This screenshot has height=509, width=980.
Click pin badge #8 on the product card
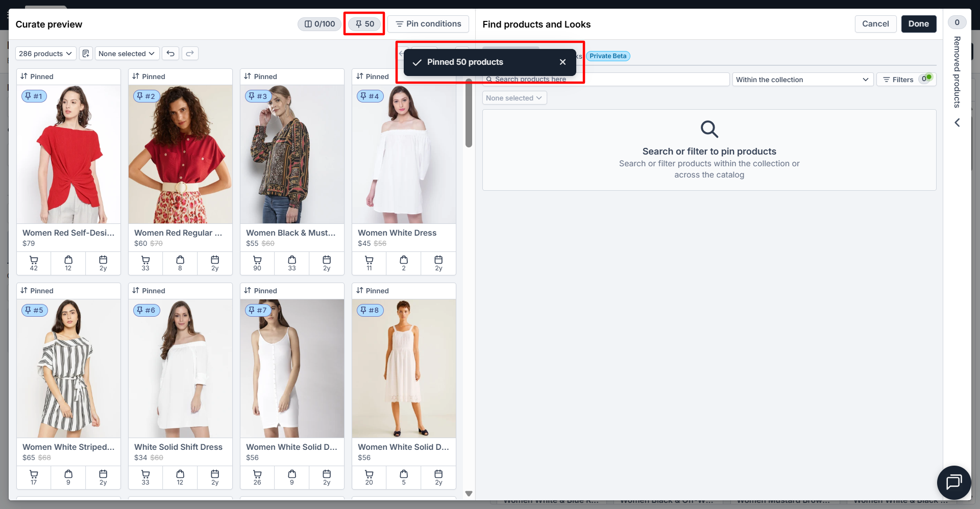(x=370, y=310)
